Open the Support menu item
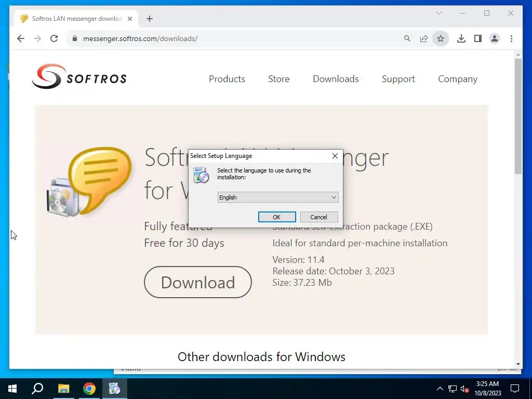The image size is (532, 399). (x=398, y=79)
